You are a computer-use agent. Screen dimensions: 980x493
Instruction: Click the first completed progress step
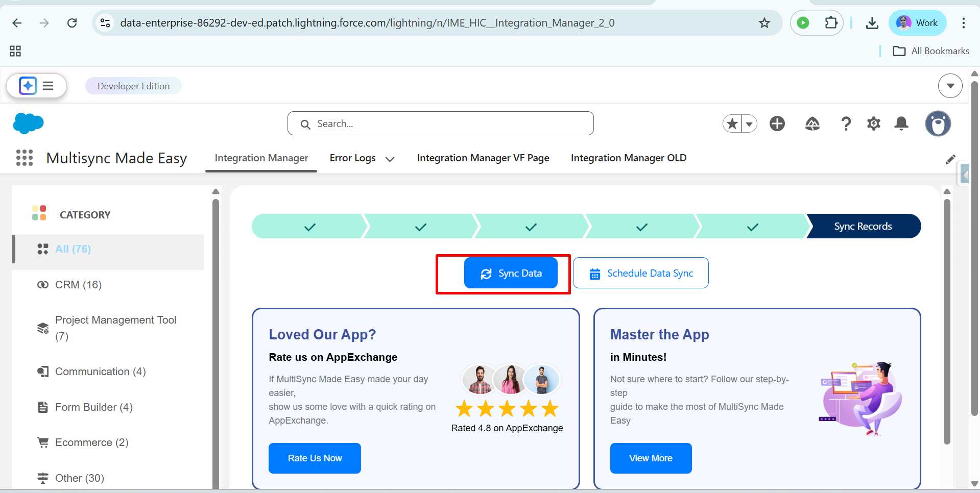[309, 227]
